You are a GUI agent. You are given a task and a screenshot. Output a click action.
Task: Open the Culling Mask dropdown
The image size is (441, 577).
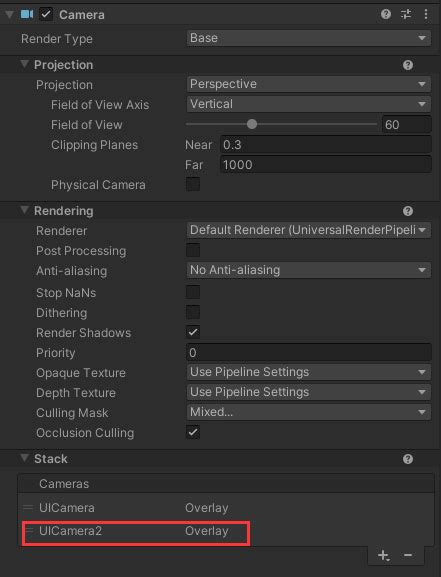click(308, 412)
